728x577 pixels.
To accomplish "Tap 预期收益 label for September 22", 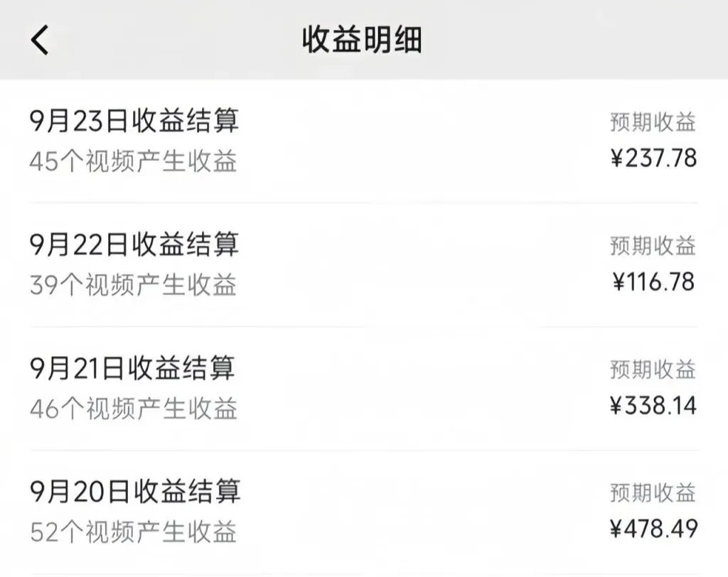I will [653, 246].
